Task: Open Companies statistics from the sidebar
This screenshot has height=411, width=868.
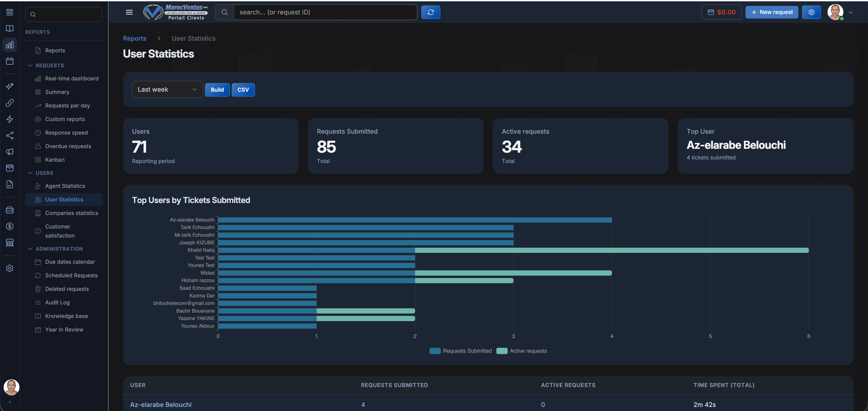Action: [71, 213]
